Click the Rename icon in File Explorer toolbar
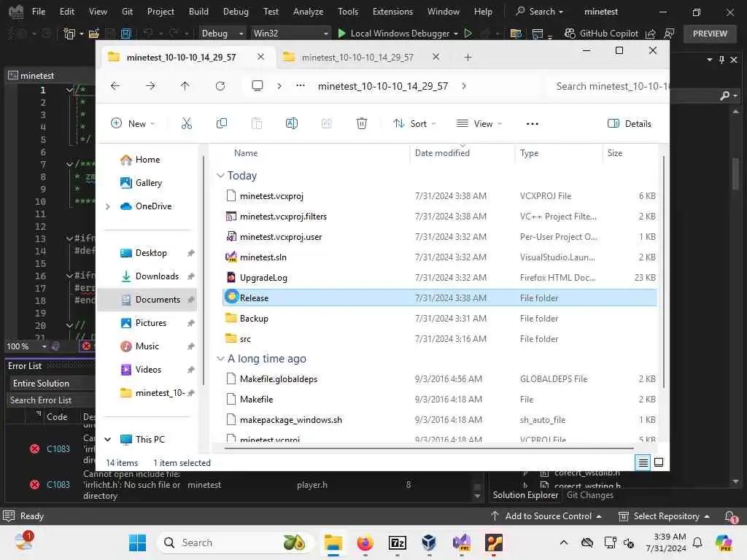This screenshot has width=747, height=560. coord(292,124)
